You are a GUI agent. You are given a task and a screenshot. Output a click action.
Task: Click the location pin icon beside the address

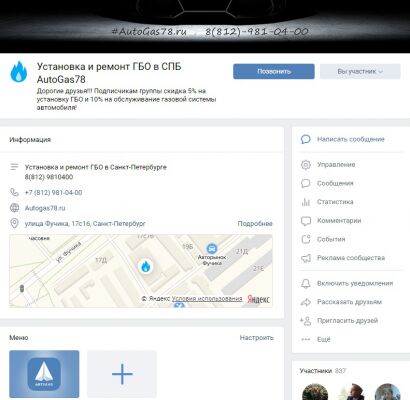coord(14,223)
